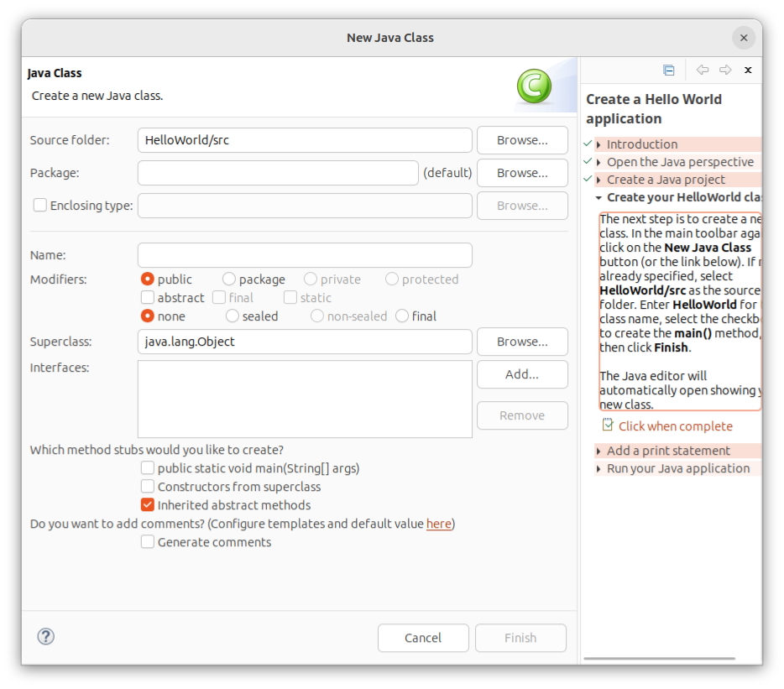Image resolution: width=784 pixels, height=689 pixels.
Task: Expand Run your Java application step
Action: [598, 469]
